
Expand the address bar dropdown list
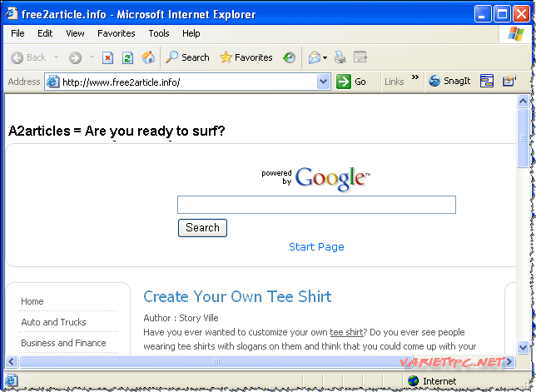click(323, 82)
